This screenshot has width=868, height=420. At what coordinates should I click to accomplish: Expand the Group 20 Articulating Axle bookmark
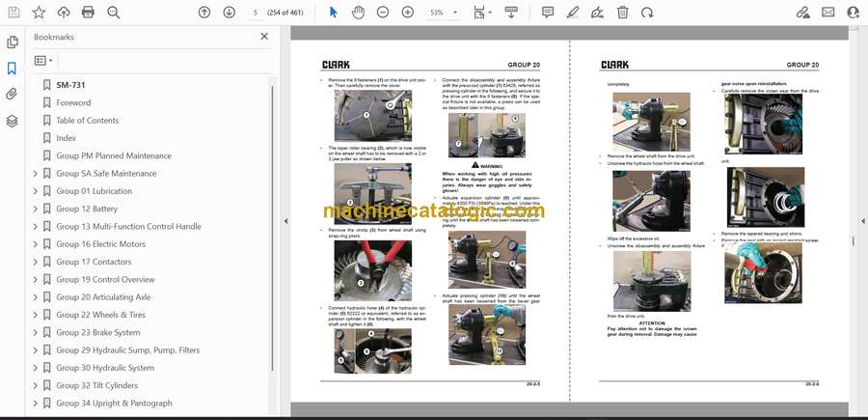pos(36,297)
